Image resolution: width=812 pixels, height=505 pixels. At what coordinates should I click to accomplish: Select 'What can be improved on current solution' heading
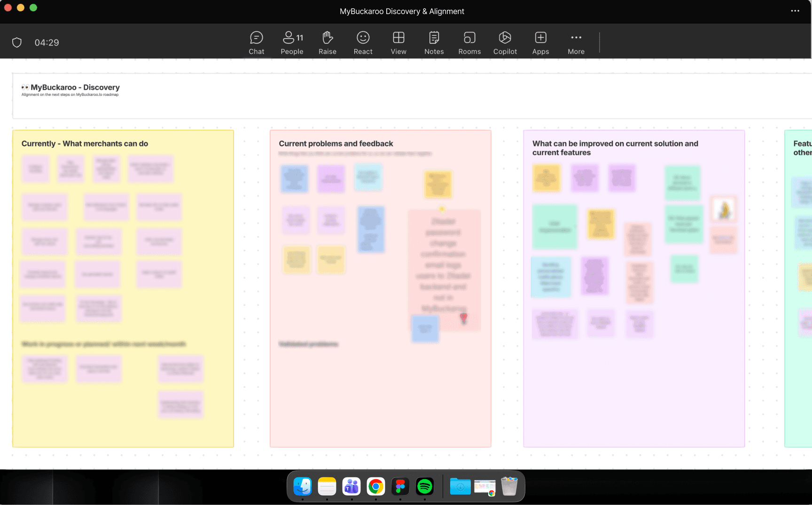[x=615, y=148]
